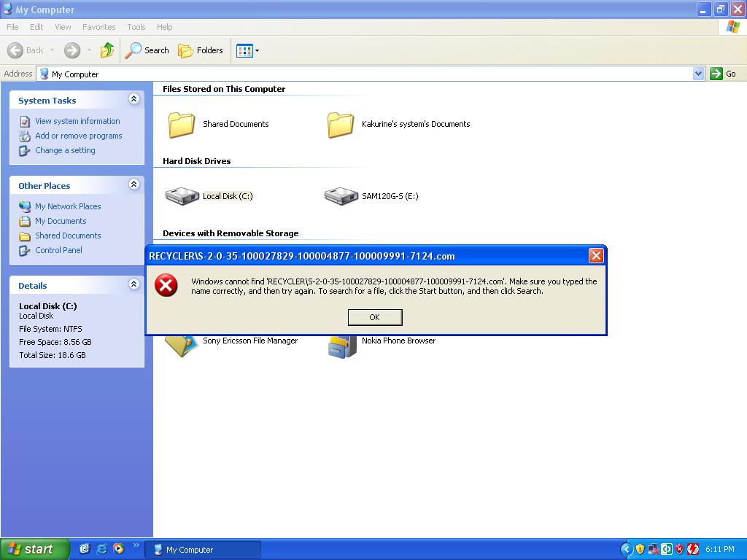Viewport: 747px width, 560px height.
Task: Open the Tools menu
Action: pyautogui.click(x=136, y=27)
